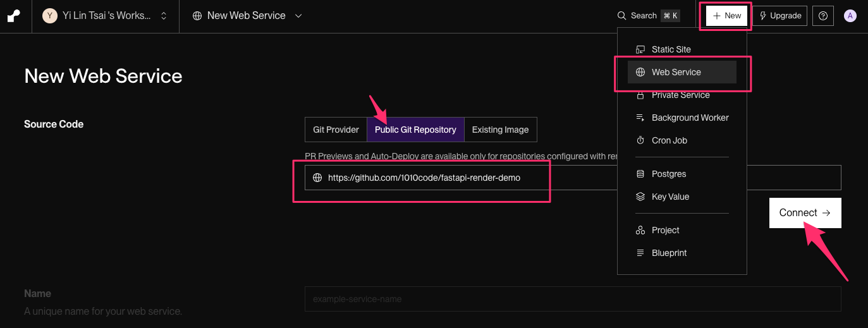Click the Cron Job clock icon

pyautogui.click(x=640, y=140)
